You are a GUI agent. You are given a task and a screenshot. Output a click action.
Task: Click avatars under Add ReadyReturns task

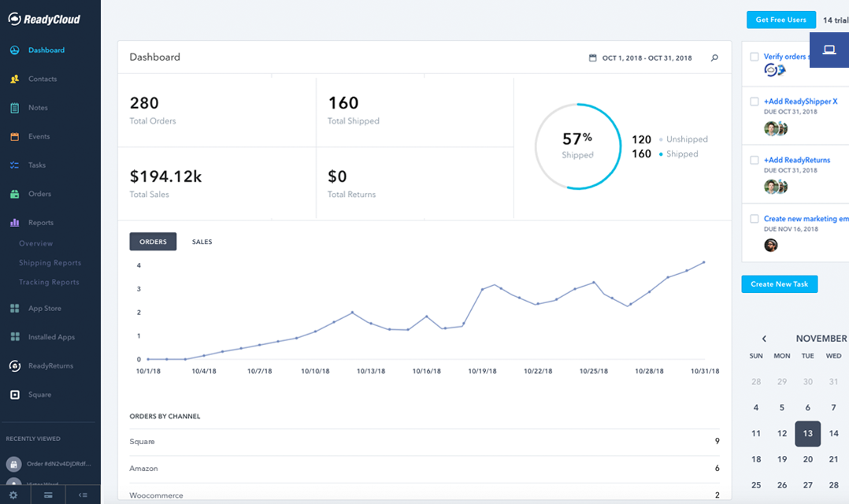(x=775, y=187)
